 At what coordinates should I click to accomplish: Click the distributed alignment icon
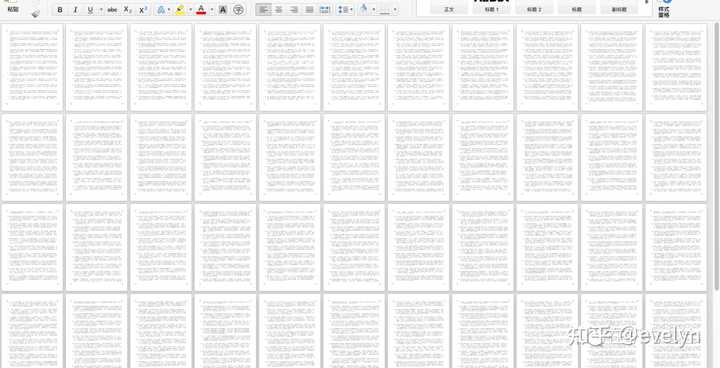coord(325,10)
